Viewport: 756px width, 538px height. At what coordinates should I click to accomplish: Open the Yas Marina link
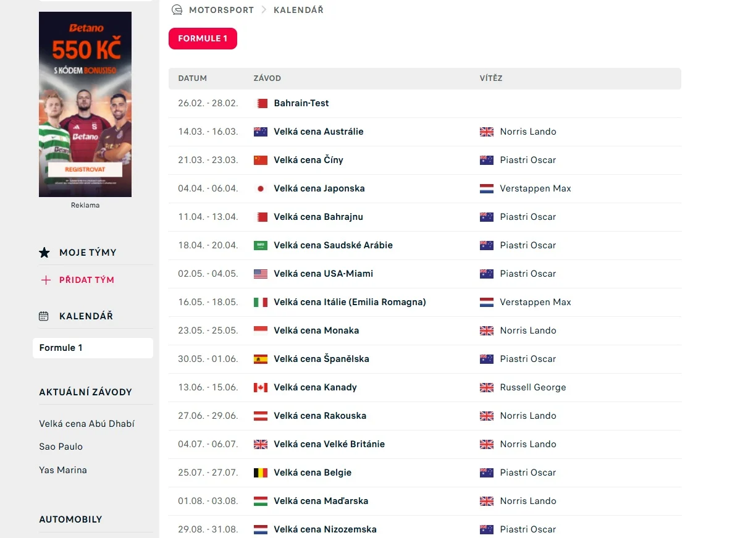[x=63, y=470]
